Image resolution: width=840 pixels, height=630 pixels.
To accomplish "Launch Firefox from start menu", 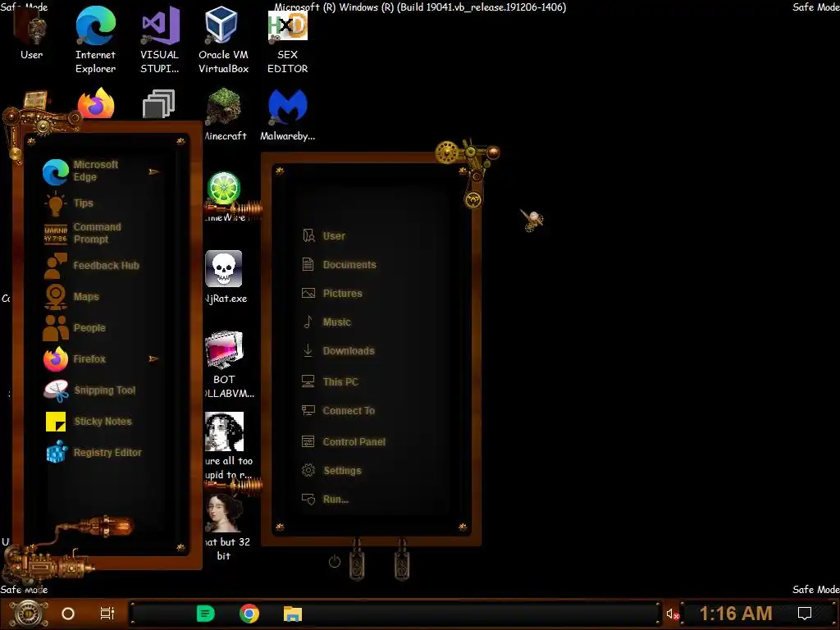I will (75, 359).
